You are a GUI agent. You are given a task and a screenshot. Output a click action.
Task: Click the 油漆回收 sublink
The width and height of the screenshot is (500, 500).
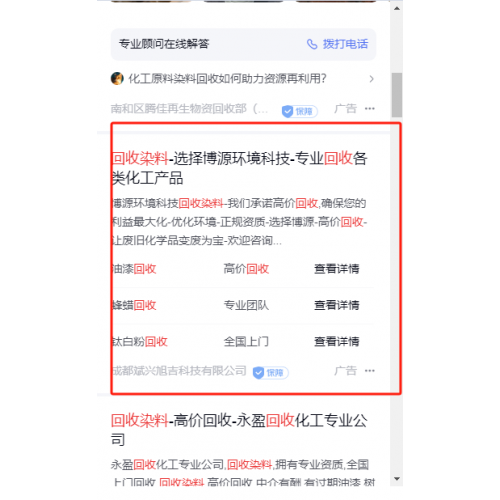134,269
